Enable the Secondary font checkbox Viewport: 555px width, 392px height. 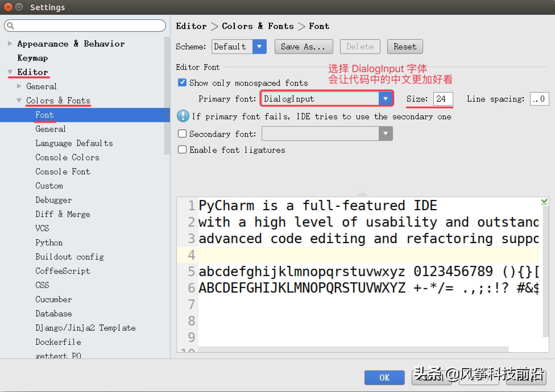click(182, 134)
